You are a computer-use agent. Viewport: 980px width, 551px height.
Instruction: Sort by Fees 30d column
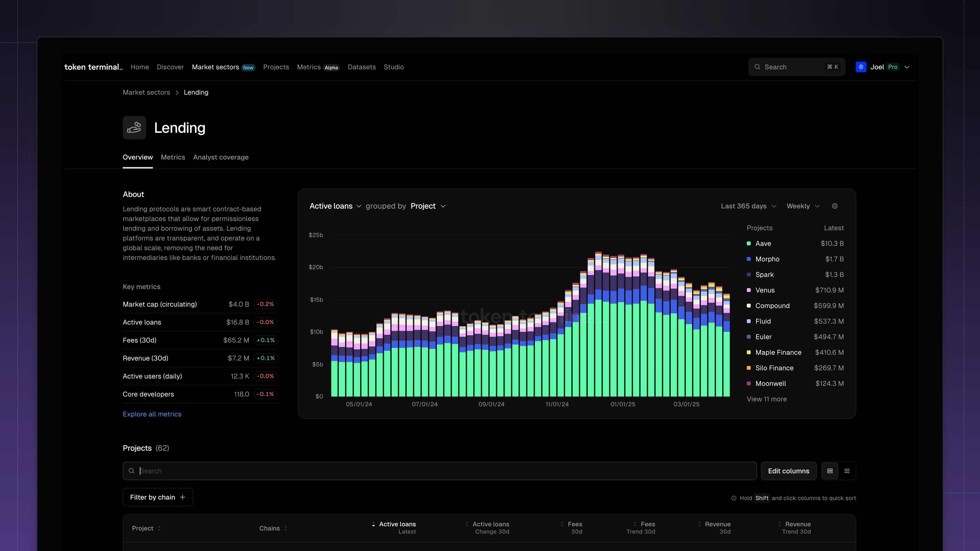pyautogui.click(x=571, y=528)
